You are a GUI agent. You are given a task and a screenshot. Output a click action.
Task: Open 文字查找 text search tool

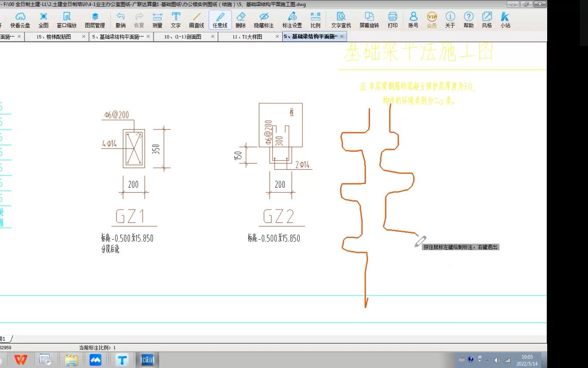pos(341,20)
